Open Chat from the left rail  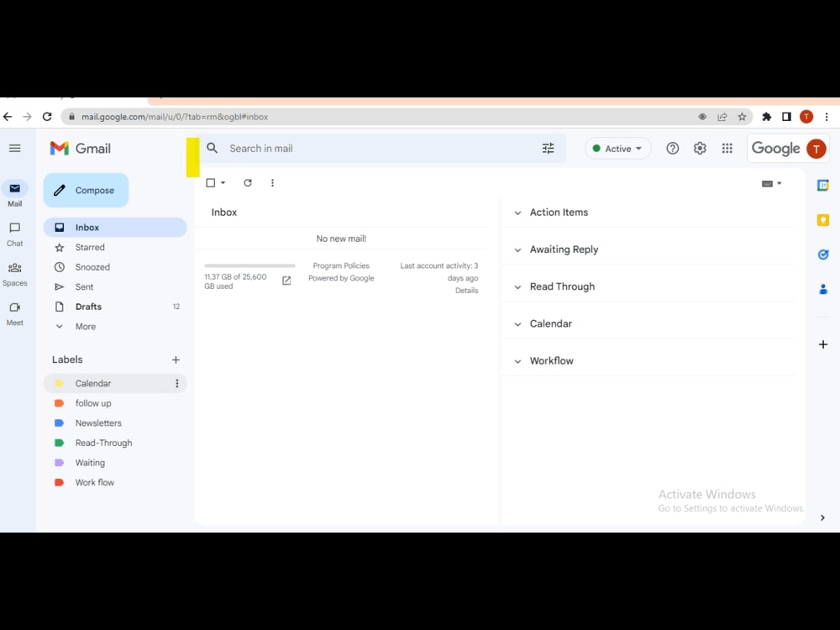tap(15, 234)
